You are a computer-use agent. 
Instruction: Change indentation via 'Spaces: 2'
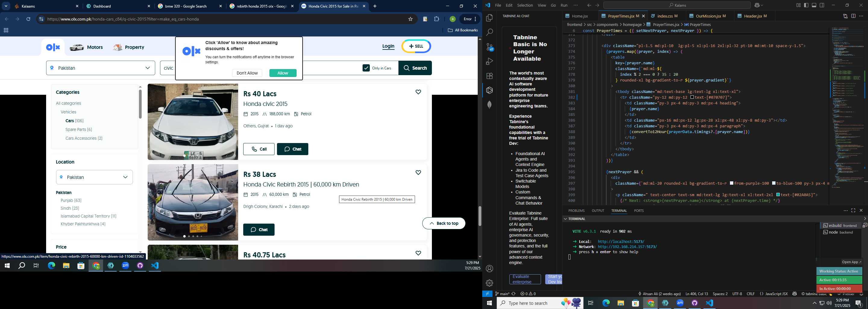[720, 294]
